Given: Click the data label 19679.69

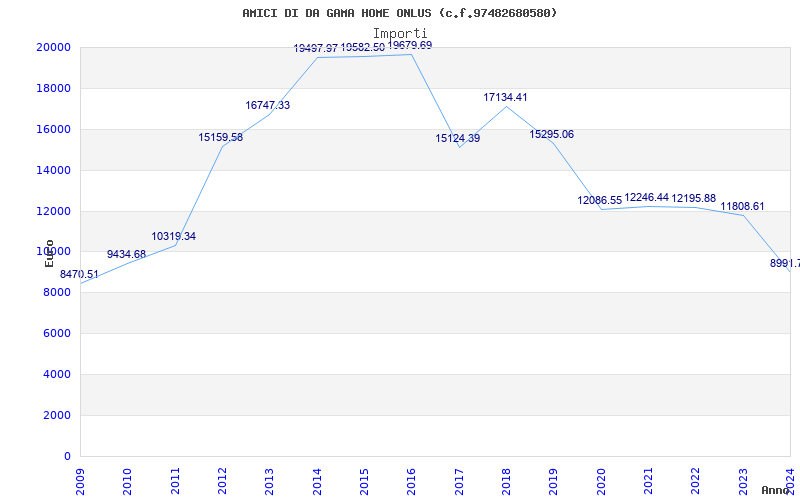Looking at the screenshot, I should (x=410, y=45).
